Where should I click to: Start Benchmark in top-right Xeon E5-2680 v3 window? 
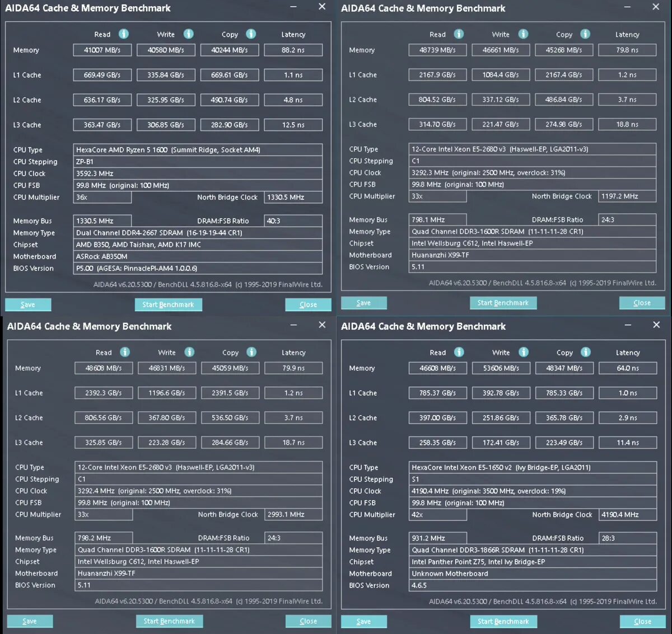[x=503, y=303]
